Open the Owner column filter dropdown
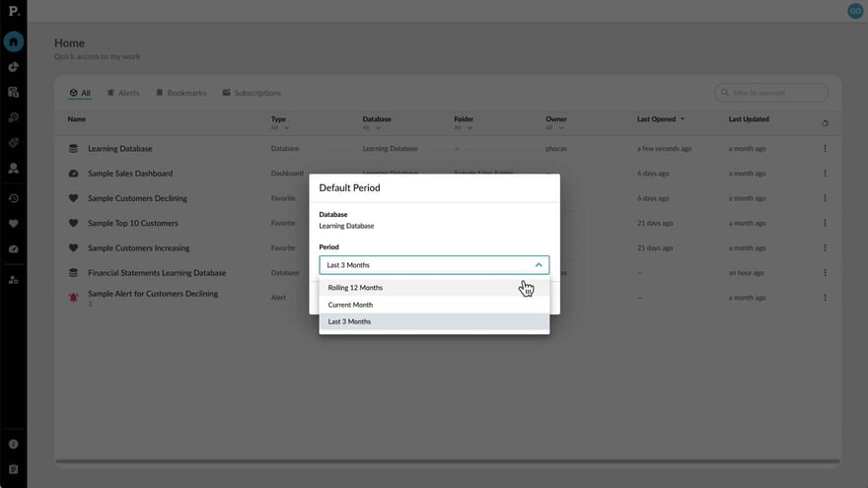 pos(554,128)
